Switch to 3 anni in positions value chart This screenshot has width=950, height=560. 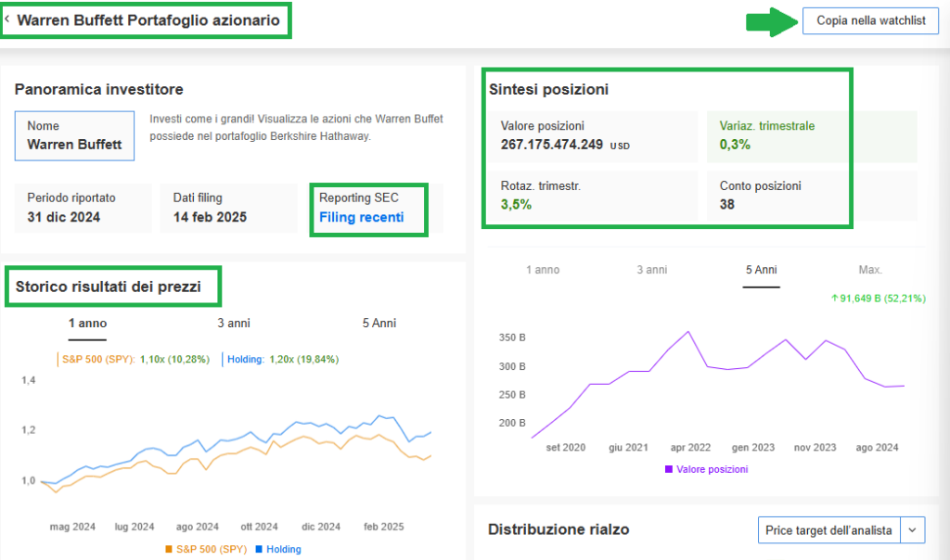pos(651,270)
